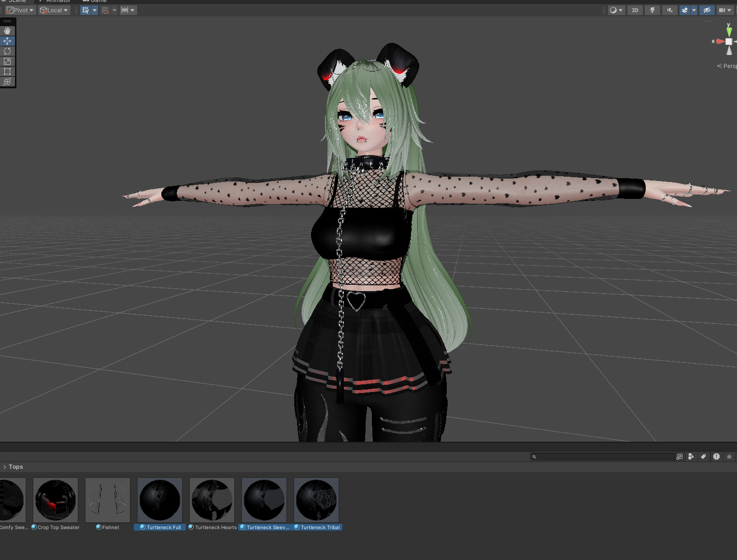Select the Rotate tool
Image resolution: width=737 pixels, height=560 pixels.
pos(7,51)
